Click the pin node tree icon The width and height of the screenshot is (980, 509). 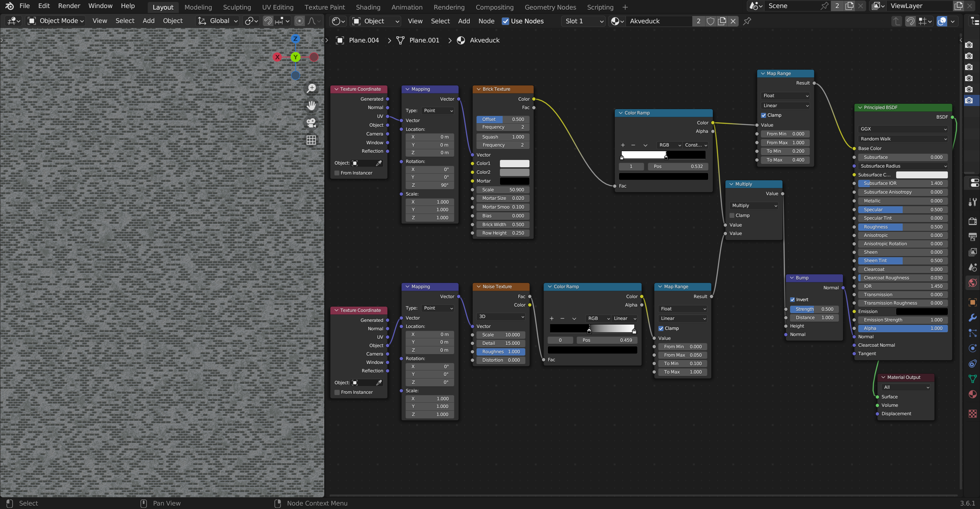(747, 21)
